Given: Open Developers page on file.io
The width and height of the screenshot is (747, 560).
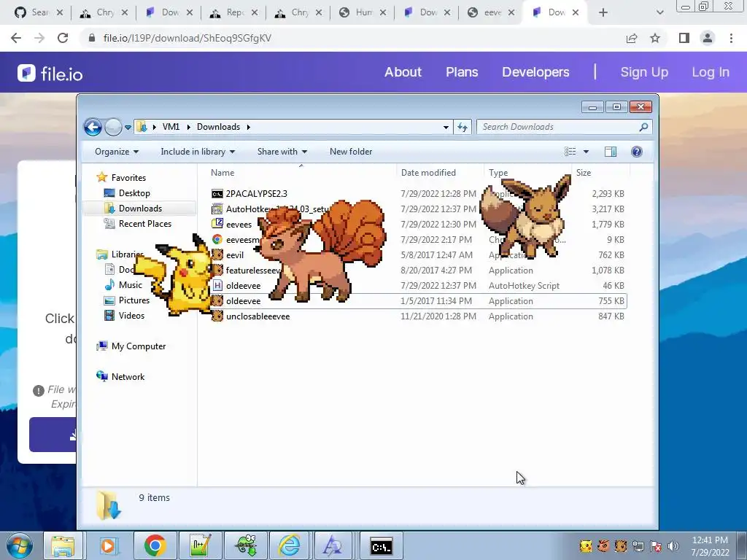Looking at the screenshot, I should pos(535,72).
